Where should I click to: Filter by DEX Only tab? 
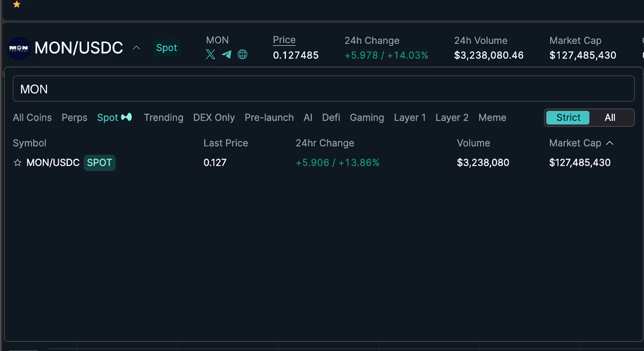click(x=214, y=118)
